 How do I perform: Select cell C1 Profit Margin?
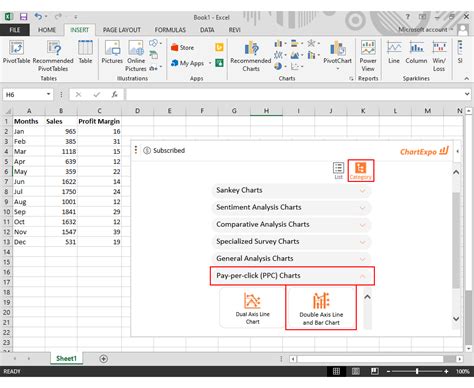[x=99, y=121]
